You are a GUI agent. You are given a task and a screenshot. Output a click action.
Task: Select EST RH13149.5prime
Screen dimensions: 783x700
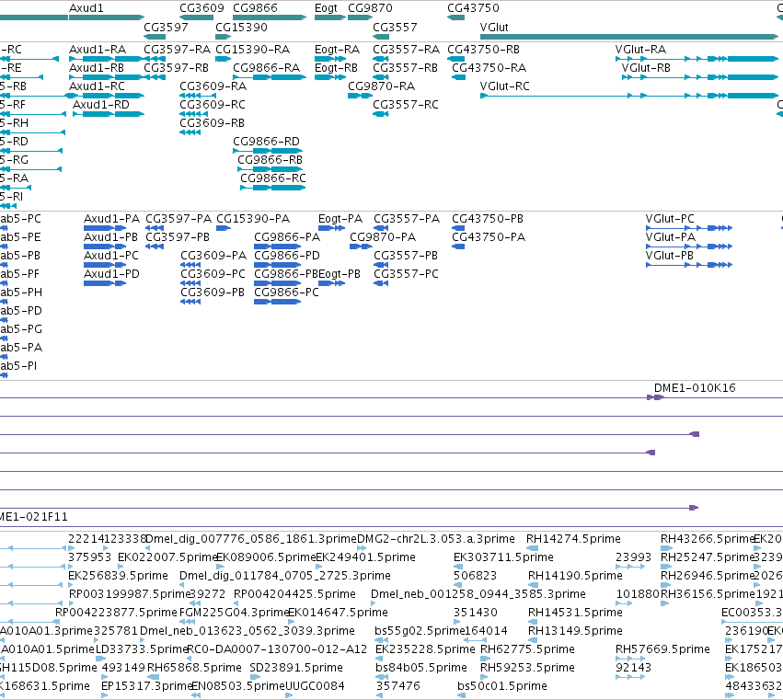pos(575,631)
